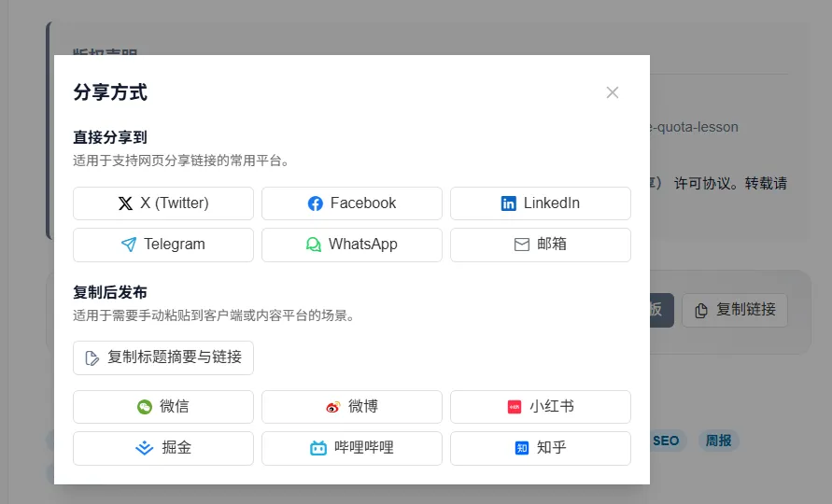Select the green 微信 icon
The width and height of the screenshot is (832, 504).
pyautogui.click(x=145, y=407)
